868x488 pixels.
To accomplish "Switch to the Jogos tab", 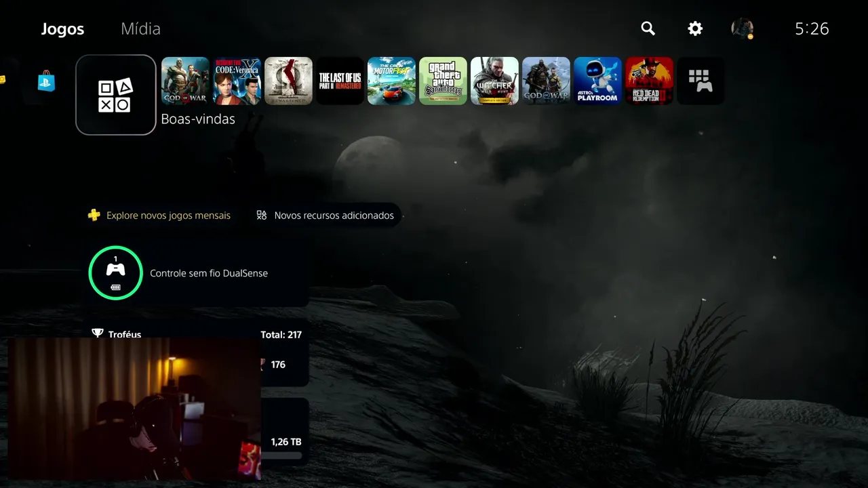I will [62, 29].
